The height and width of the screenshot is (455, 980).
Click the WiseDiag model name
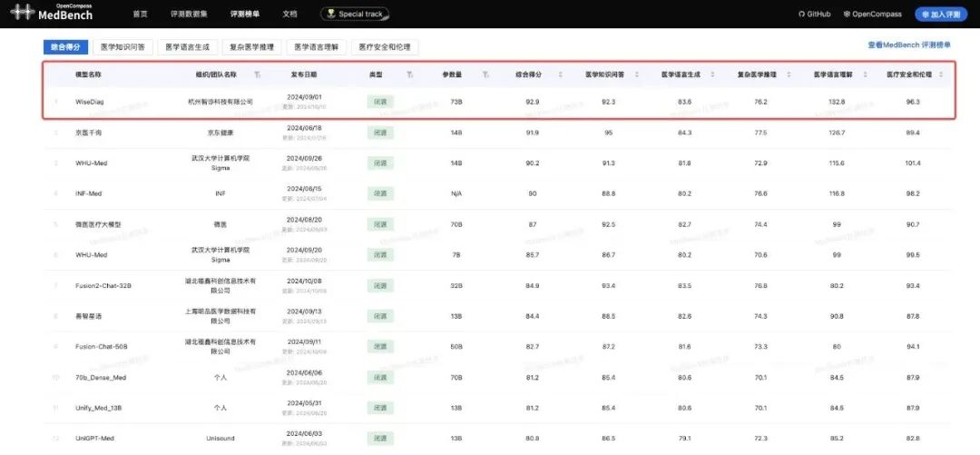tap(89, 102)
